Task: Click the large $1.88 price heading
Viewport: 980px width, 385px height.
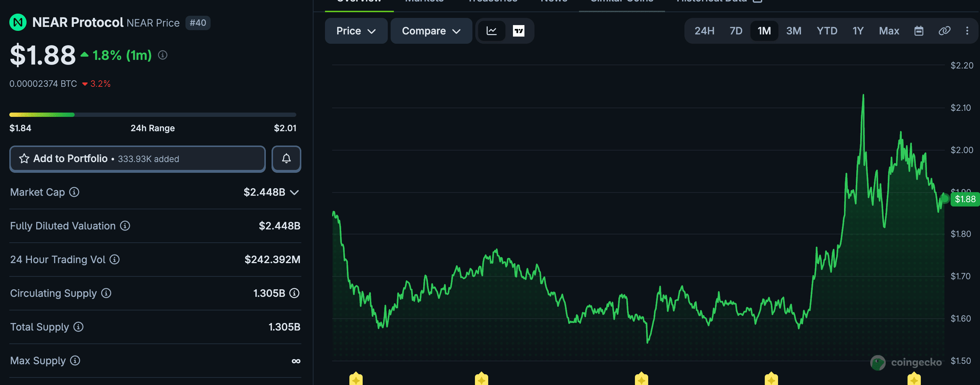Action: (x=43, y=55)
